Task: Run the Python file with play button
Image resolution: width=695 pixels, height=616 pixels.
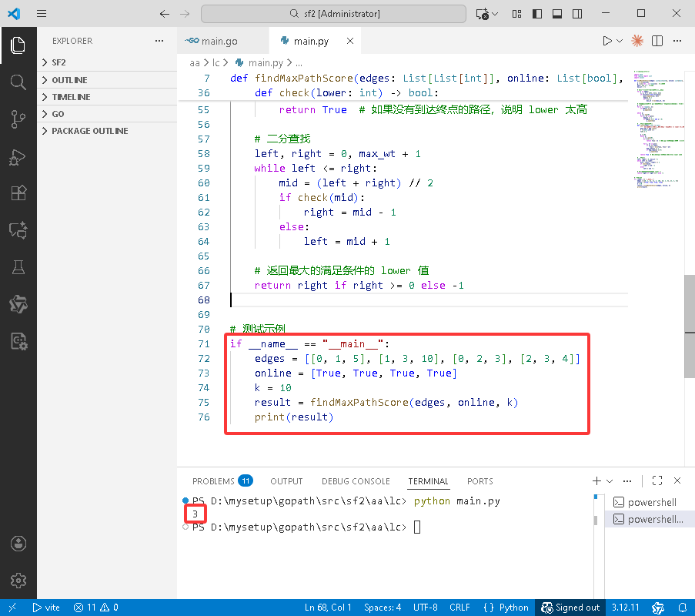Action: tap(607, 41)
